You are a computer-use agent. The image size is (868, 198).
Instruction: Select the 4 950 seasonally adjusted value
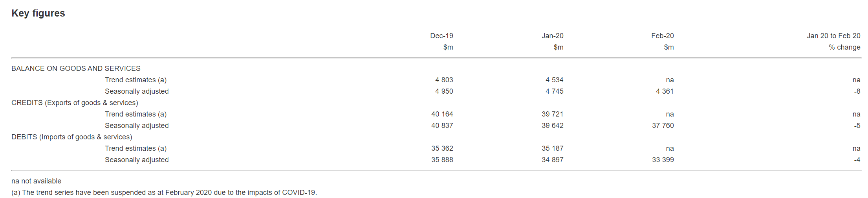point(444,91)
